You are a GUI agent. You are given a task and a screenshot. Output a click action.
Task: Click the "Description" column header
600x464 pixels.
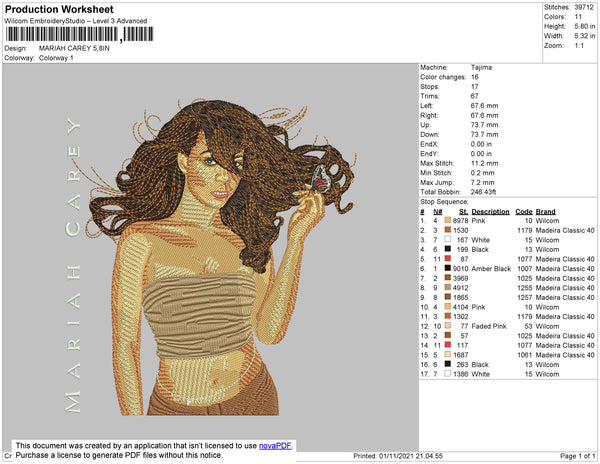click(x=490, y=212)
